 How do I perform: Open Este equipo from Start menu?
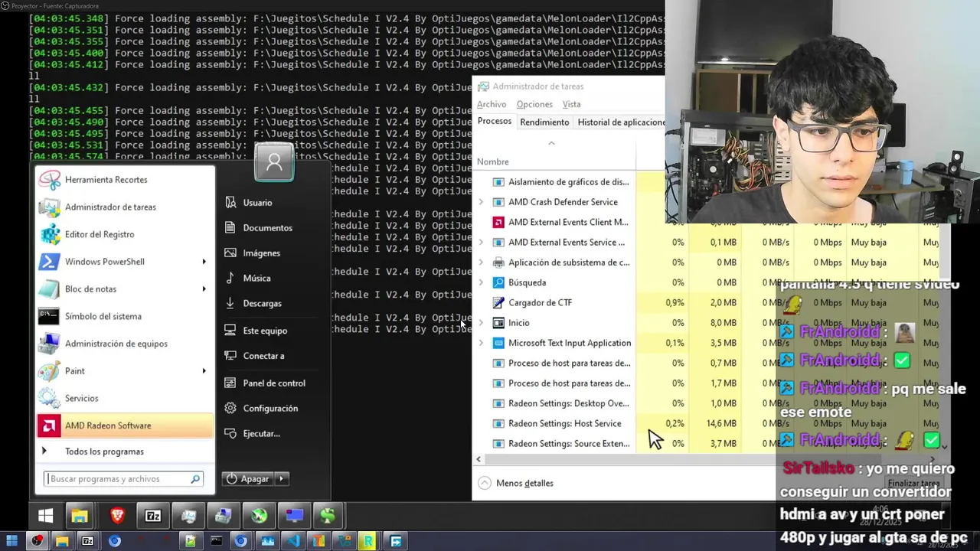click(265, 331)
